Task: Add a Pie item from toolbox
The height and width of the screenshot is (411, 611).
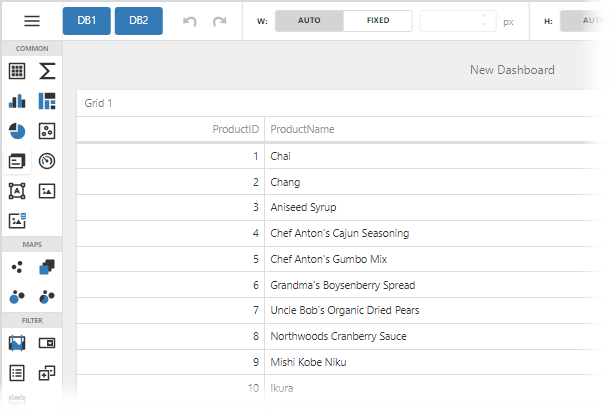Action: click(x=17, y=131)
